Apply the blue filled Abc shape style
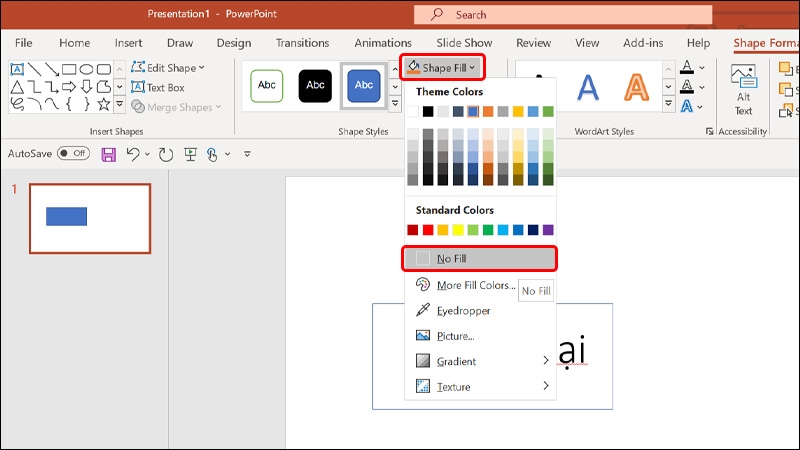This screenshot has width=800, height=450. 364,86
